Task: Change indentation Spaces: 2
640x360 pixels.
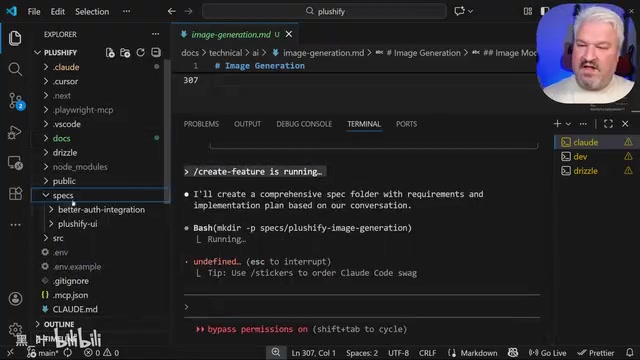Action: pyautogui.click(x=362, y=353)
